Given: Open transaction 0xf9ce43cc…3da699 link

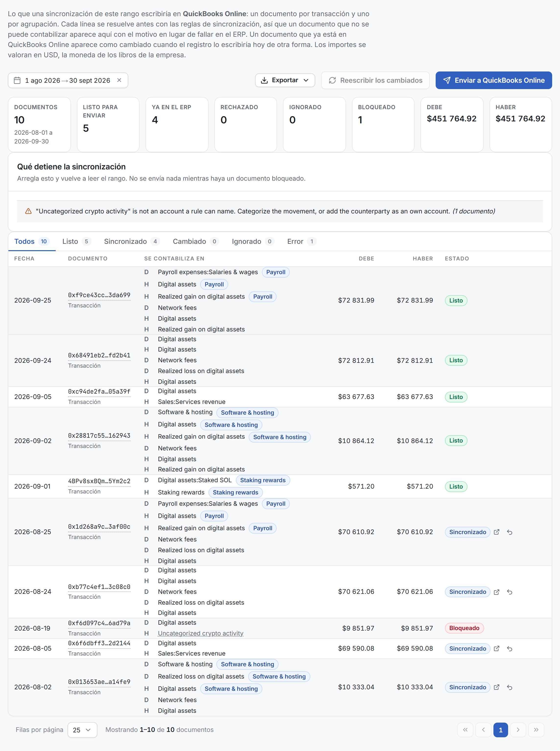Looking at the screenshot, I should click(x=99, y=295).
